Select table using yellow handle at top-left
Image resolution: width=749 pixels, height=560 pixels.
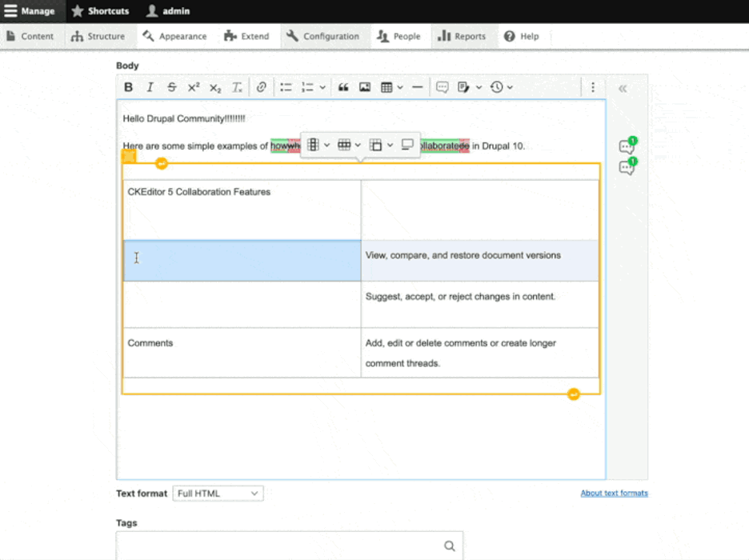pos(129,156)
